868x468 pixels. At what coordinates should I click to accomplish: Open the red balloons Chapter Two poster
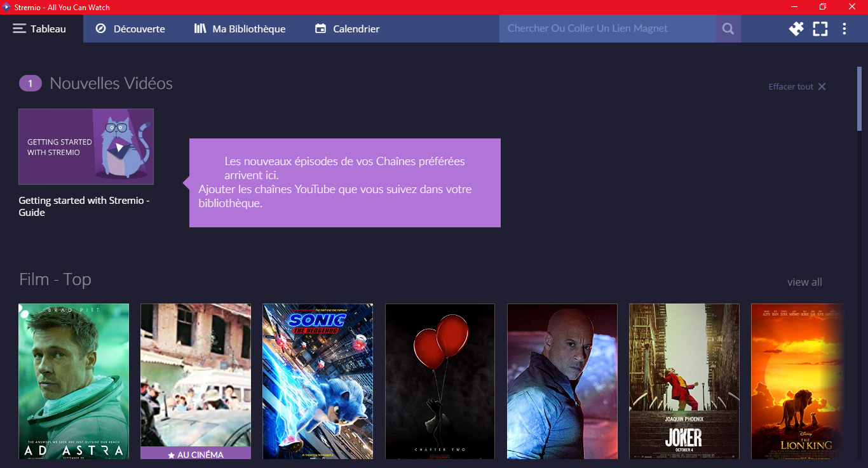(x=440, y=381)
